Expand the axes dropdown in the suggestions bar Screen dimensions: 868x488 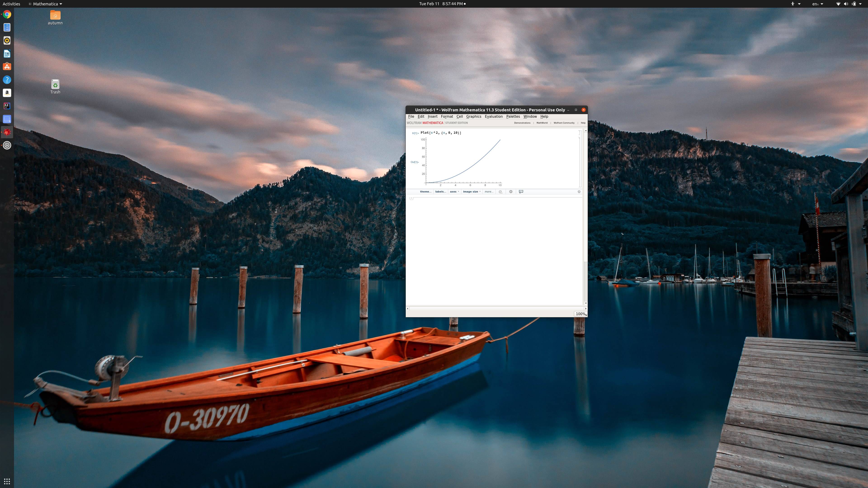coord(454,192)
